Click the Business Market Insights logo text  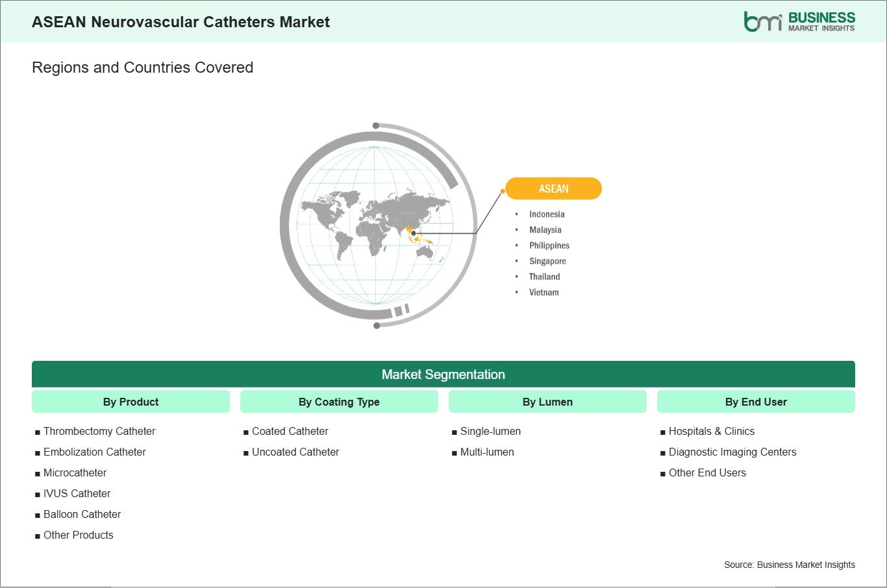821,21
